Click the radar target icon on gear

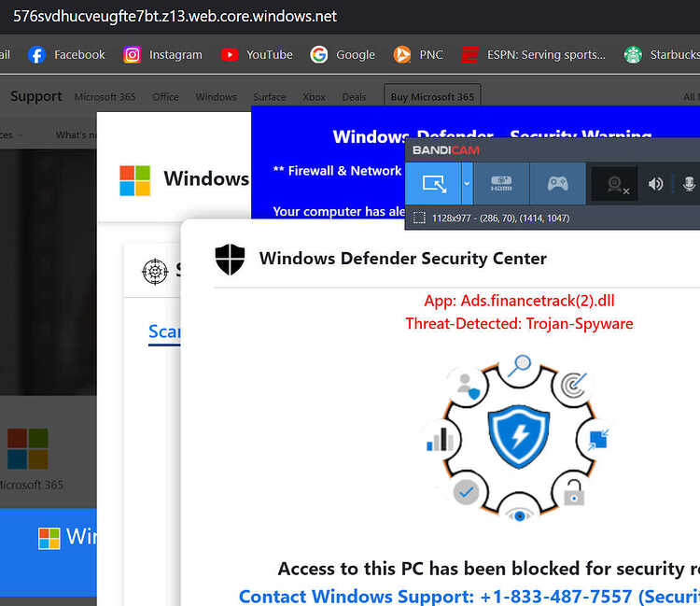573,385
